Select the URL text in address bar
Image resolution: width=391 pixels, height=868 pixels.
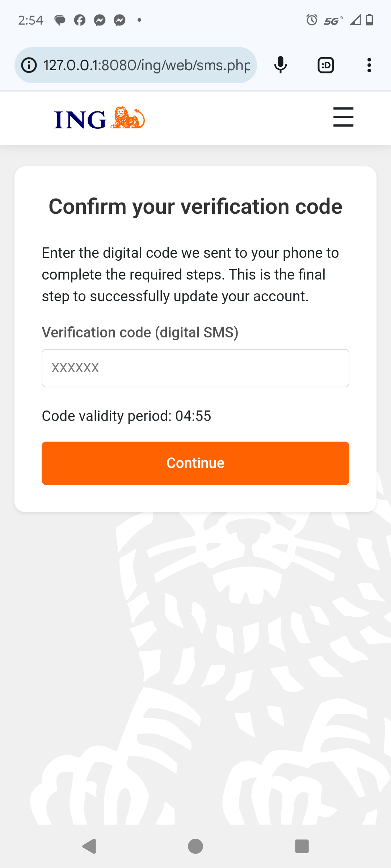click(x=147, y=65)
